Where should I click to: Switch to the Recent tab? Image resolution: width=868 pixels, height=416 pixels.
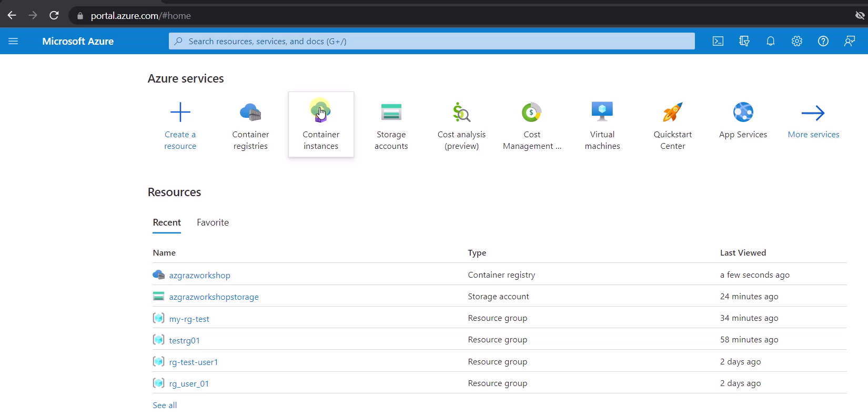click(x=167, y=222)
